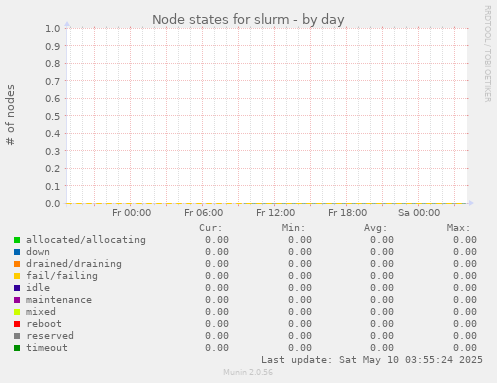497x383 pixels.
Task: Click the graph title 'Node states for slurm - by day'
Action: [x=248, y=20]
